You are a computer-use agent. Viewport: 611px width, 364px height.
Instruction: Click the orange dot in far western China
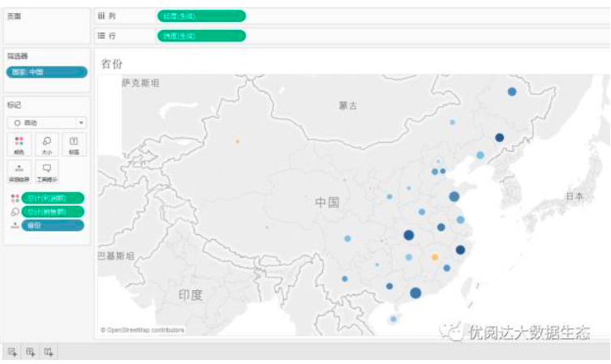tap(237, 141)
